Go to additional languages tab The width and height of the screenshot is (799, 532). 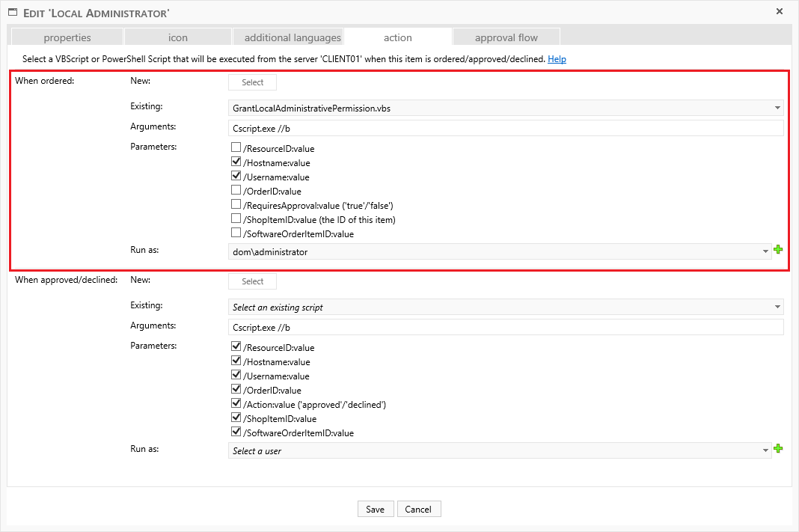click(293, 37)
